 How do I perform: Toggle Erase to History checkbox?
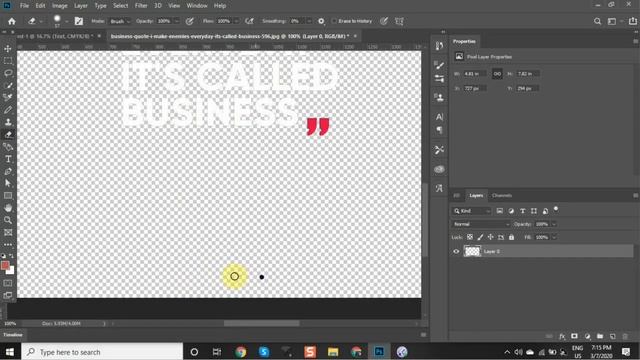click(334, 21)
